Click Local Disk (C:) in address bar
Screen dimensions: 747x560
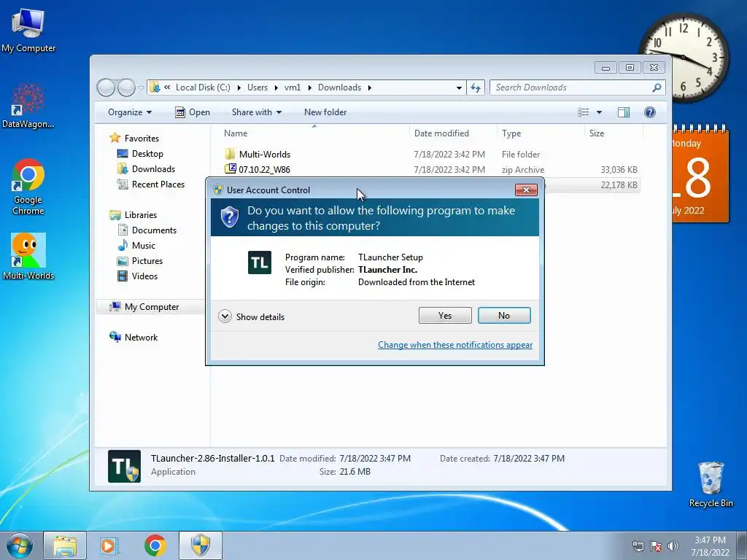coord(203,87)
